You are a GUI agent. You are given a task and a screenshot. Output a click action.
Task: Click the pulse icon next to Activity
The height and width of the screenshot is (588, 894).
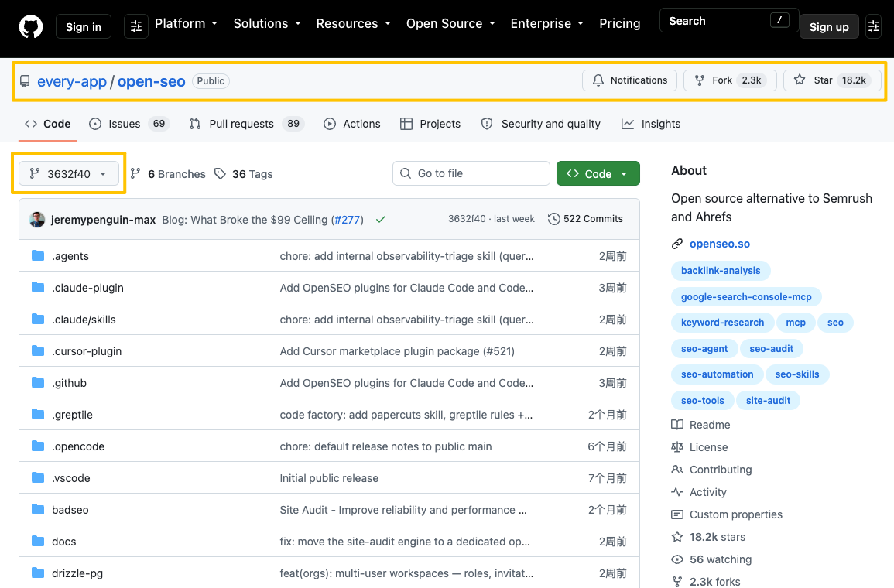coord(677,492)
